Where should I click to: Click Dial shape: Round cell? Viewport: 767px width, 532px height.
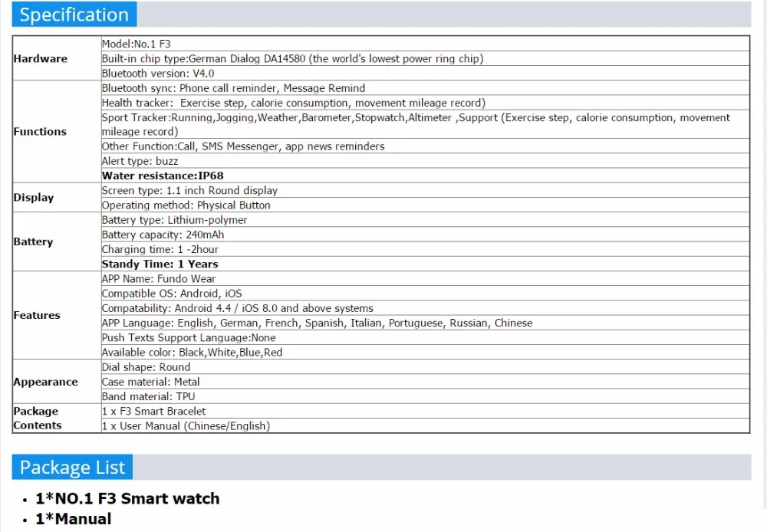[x=426, y=366]
